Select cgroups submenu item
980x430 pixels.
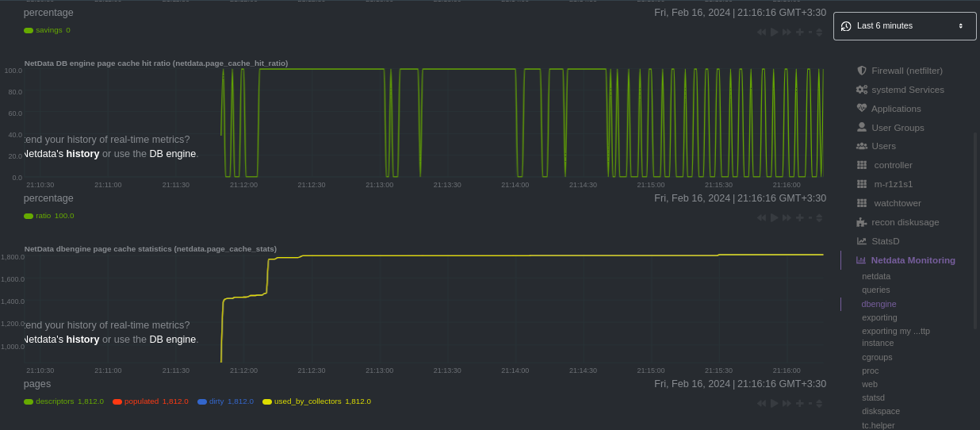877,357
